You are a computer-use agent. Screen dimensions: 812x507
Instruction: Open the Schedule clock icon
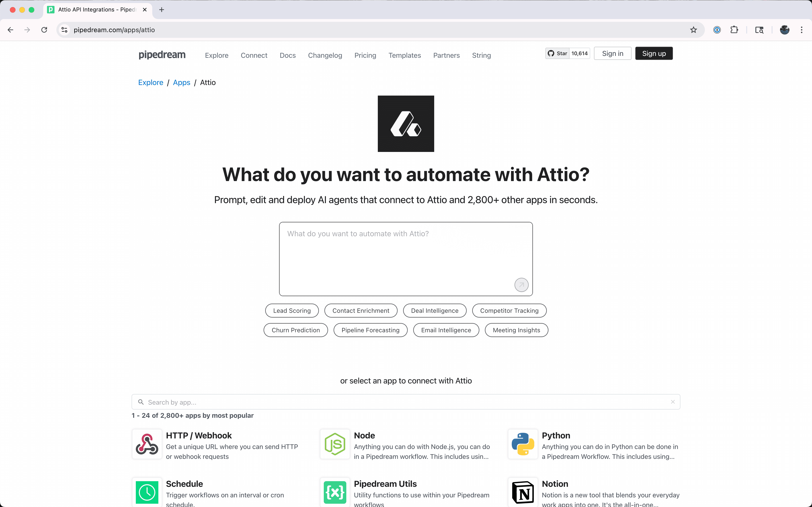[x=147, y=492]
